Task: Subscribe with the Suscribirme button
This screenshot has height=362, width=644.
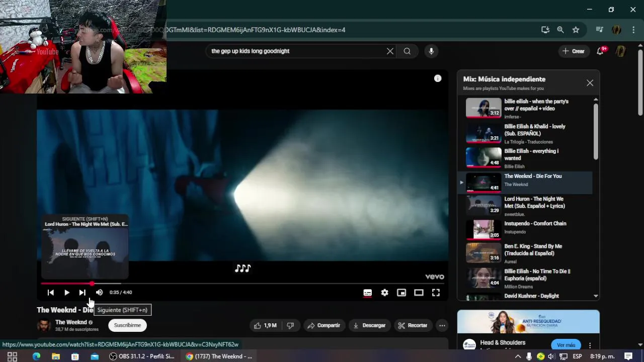Action: pos(127,325)
